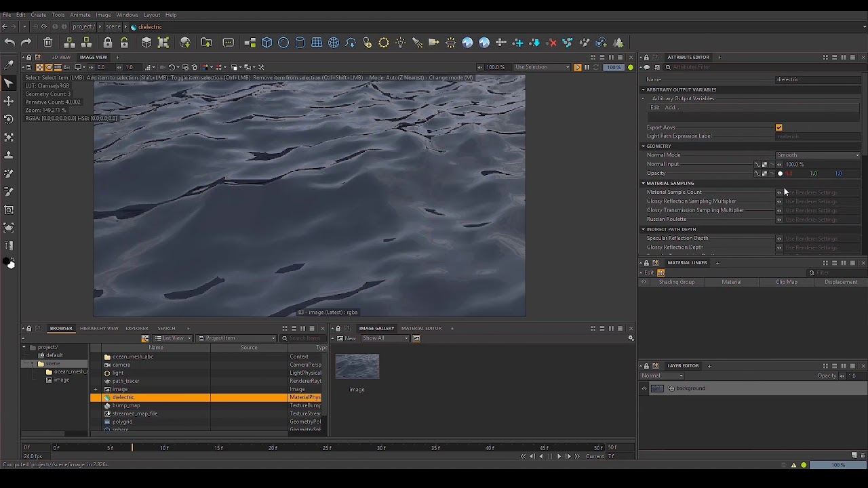Click Add... under Arbitrary Output Variables
Viewport: 868px width, 488px height.
tap(671, 108)
